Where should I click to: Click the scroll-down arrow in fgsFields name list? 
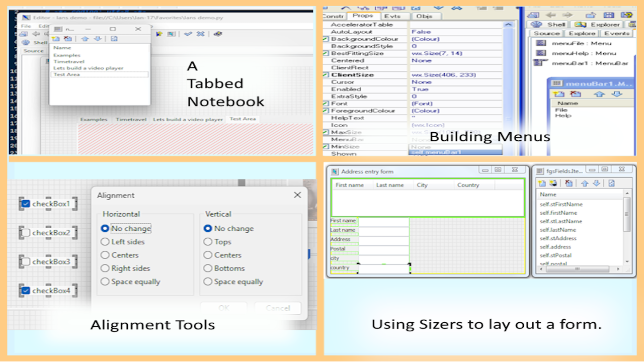click(627, 261)
